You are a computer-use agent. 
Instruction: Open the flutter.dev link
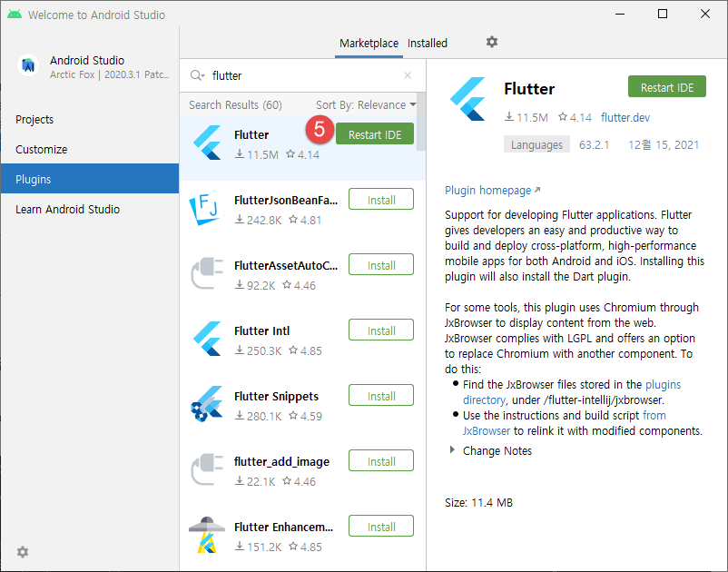[x=625, y=117]
